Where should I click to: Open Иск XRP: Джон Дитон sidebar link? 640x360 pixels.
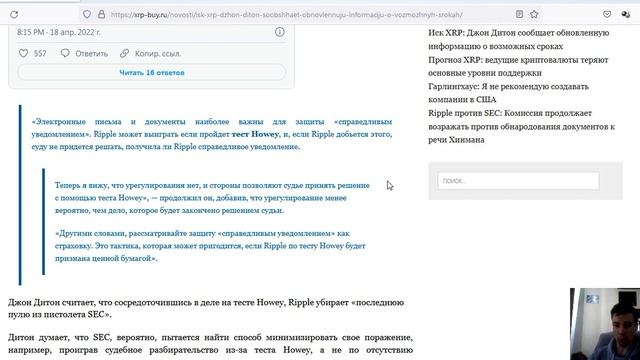(x=518, y=39)
